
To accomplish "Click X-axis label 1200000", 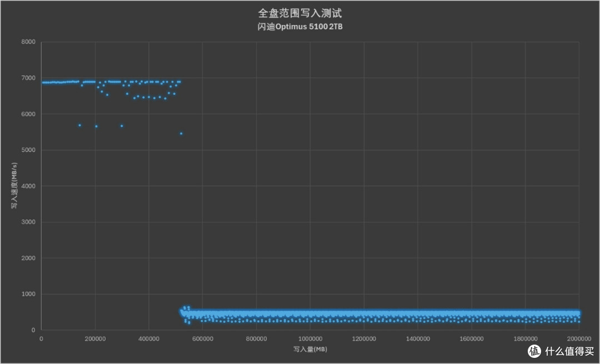I will [x=364, y=339].
